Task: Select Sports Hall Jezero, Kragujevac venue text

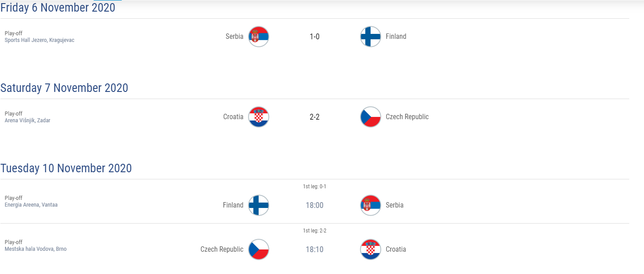Action: pos(40,40)
